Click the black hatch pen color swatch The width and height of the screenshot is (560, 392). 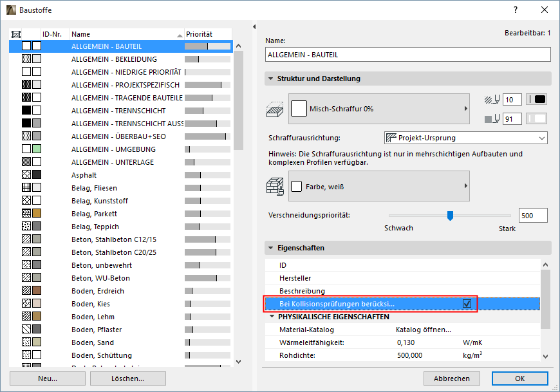[536, 100]
